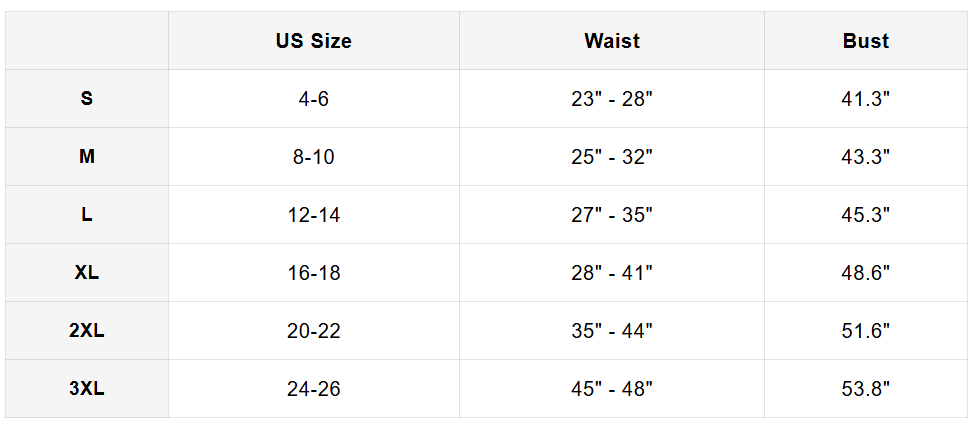The image size is (973, 428).
Task: Click the Waist column header
Action: [x=612, y=41]
